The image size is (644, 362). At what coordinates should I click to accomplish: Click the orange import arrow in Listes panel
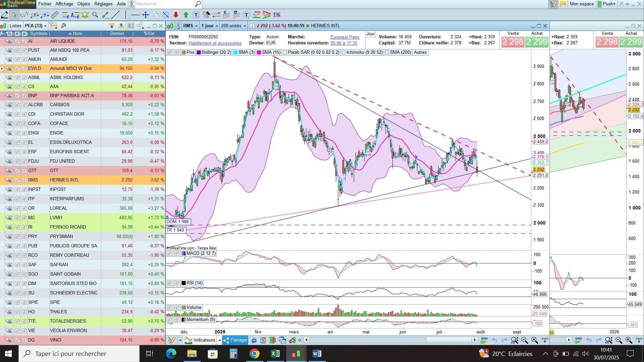point(112,26)
